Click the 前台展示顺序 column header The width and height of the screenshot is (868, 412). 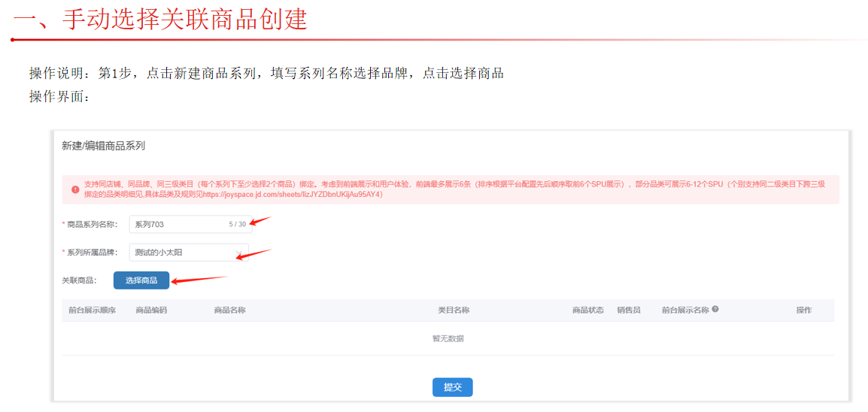point(92,310)
